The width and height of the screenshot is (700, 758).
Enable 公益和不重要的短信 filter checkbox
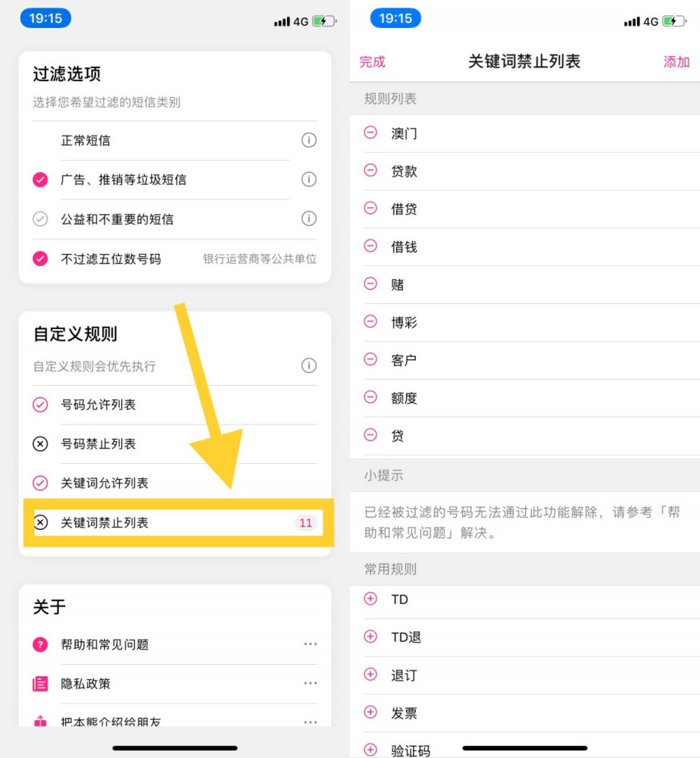coord(40,219)
